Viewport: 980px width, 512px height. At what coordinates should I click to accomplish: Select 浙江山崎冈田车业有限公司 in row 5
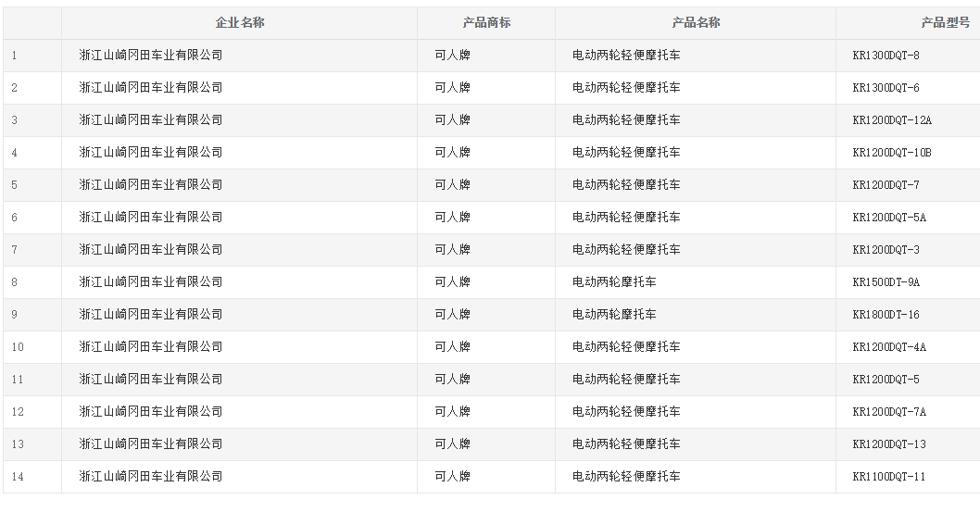pyautogui.click(x=151, y=185)
